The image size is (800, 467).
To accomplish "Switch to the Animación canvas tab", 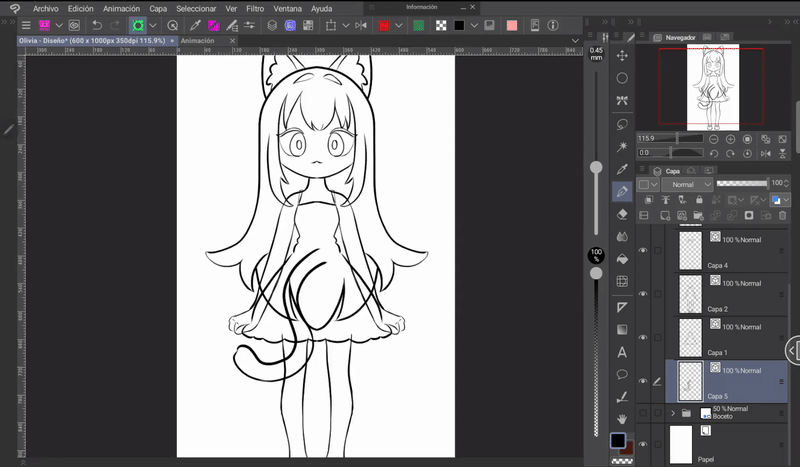I will 198,41.
